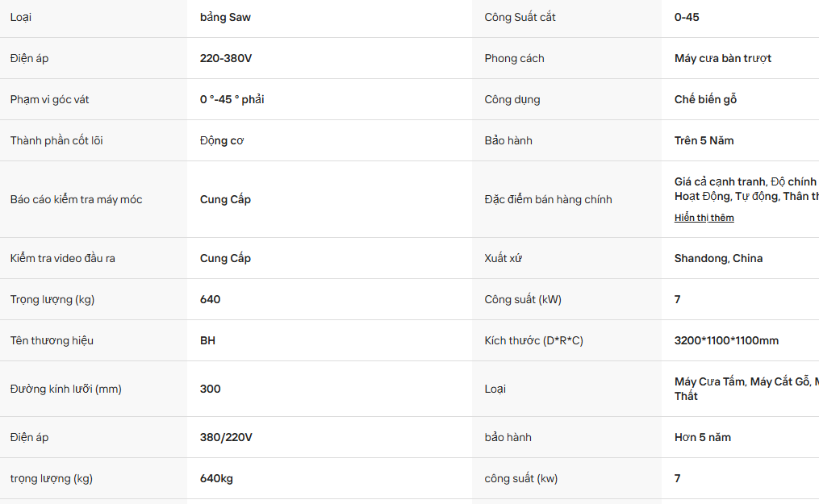Click 'Đặc điểm bán hàng chính' label
819x504 pixels.
[x=548, y=199]
